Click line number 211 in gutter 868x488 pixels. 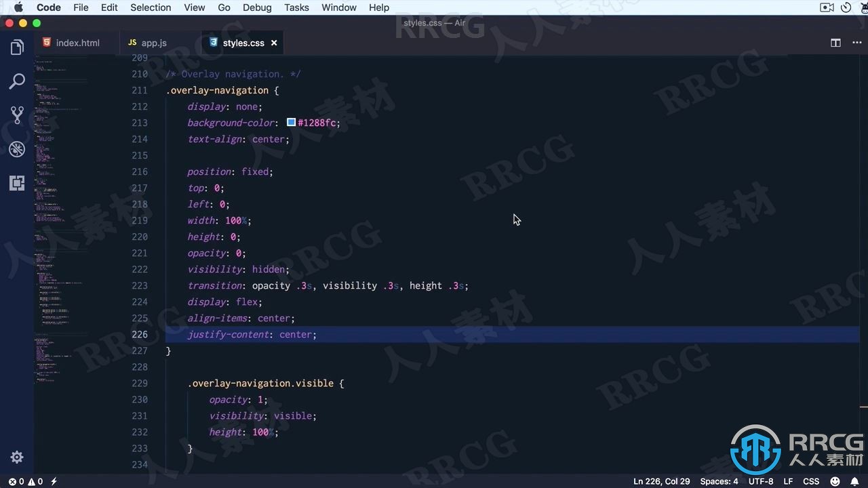click(x=139, y=90)
